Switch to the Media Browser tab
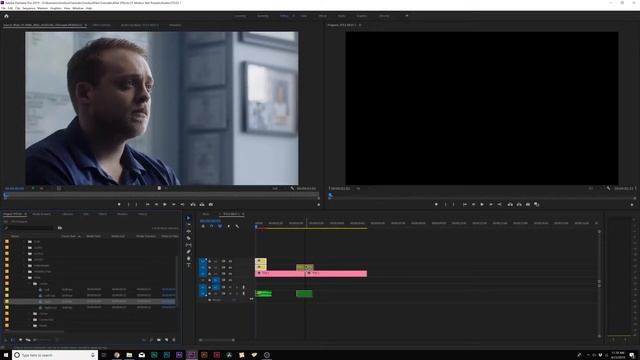Image resolution: width=640 pixels, height=360 pixels. tap(42, 214)
